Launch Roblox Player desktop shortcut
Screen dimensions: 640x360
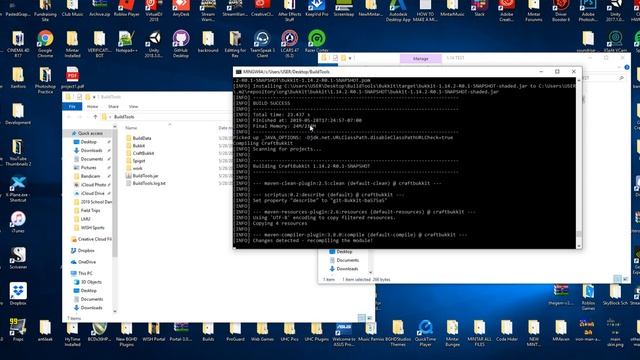coord(126,8)
